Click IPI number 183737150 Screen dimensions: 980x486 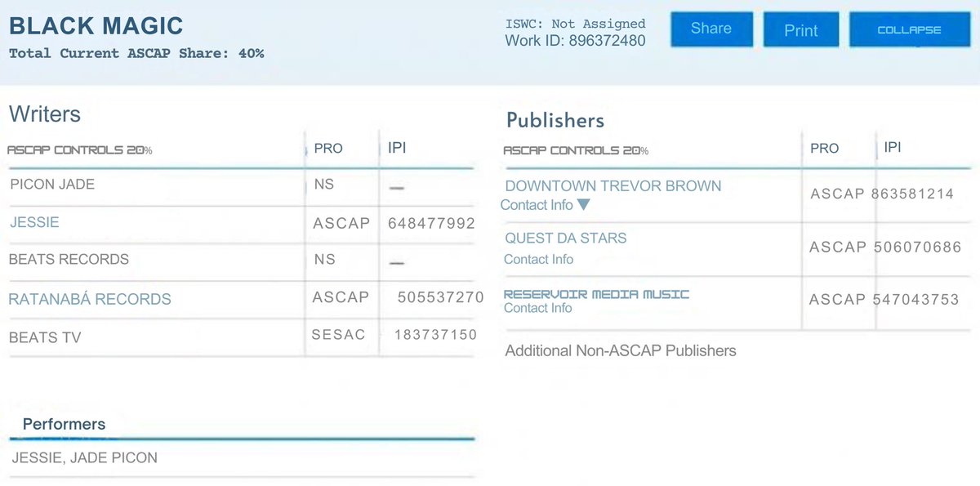click(x=435, y=335)
